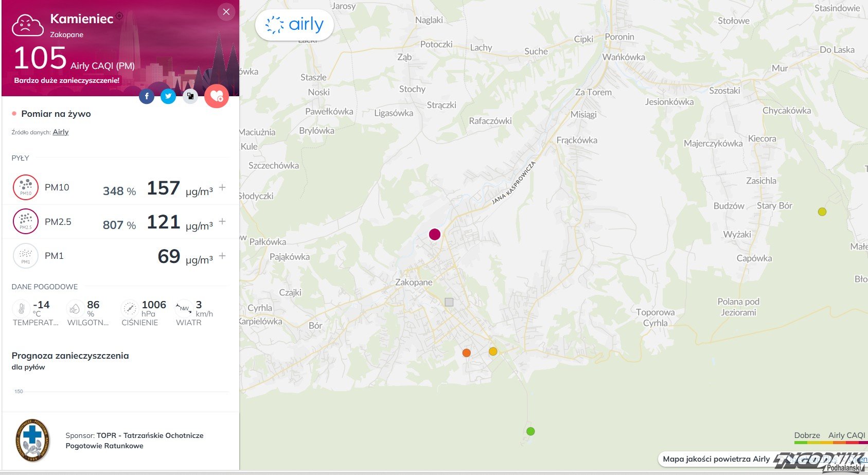Share the reading on Twitter
The height and width of the screenshot is (475, 868).
pyautogui.click(x=168, y=96)
